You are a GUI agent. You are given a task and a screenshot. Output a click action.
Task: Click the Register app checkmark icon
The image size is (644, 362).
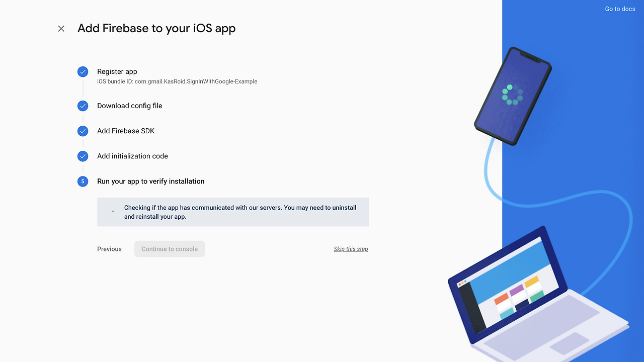point(83,72)
